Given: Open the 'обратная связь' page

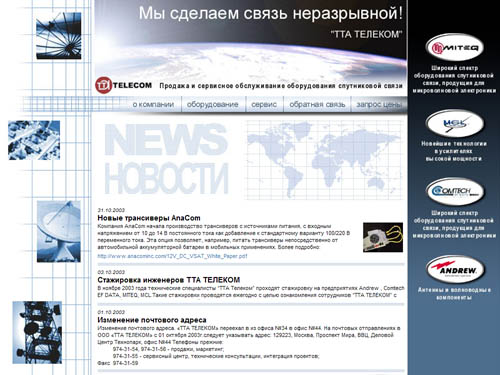Looking at the screenshot, I should pos(317,104).
